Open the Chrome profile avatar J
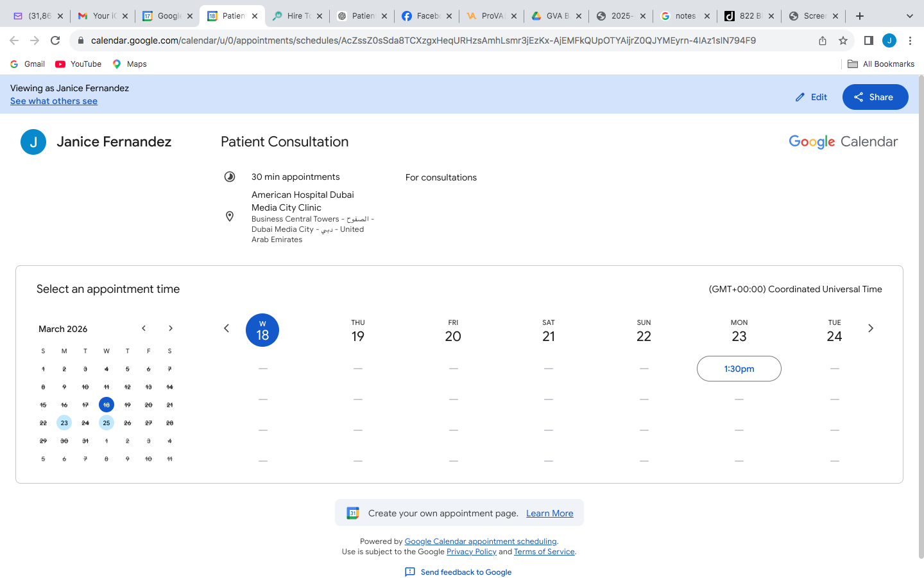Image resolution: width=924 pixels, height=578 pixels. pos(889,40)
